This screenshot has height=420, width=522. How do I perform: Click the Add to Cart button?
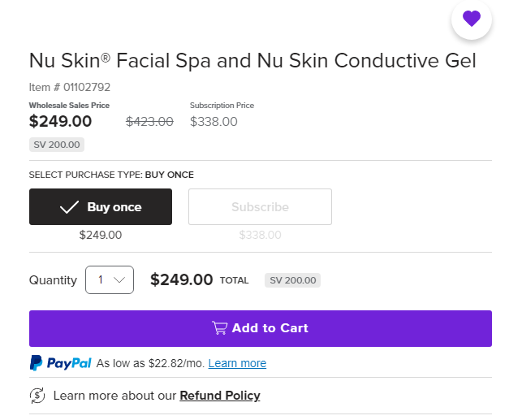[x=261, y=328]
